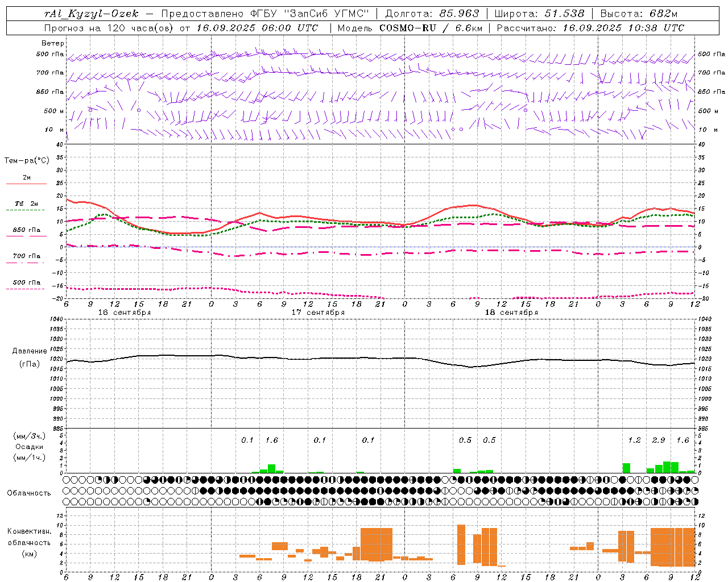Click the '17 сентября' date label
Screen dimensions: 728x582
pos(318,313)
